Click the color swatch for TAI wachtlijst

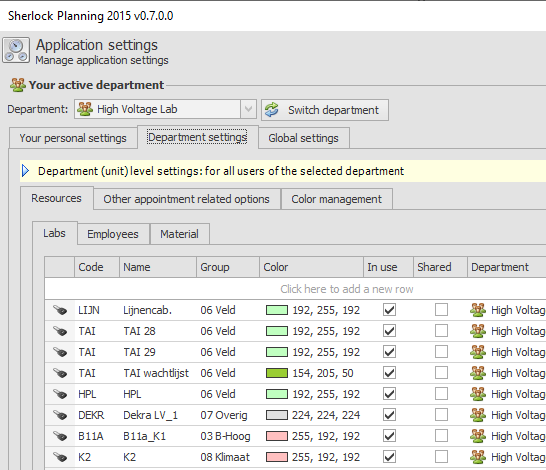point(277,373)
